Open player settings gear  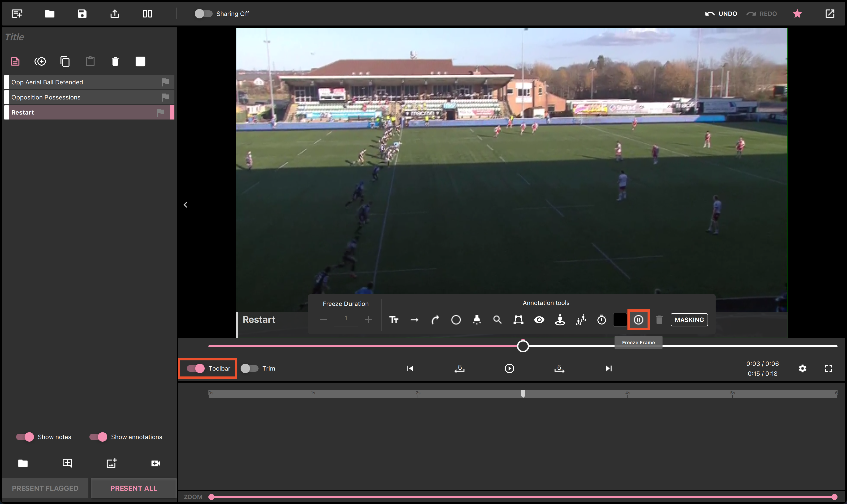tap(803, 368)
